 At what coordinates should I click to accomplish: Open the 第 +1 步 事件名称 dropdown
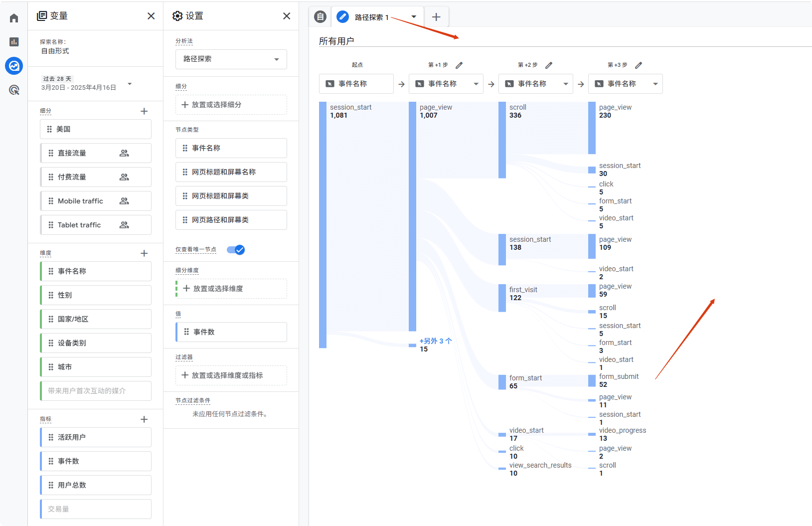[x=476, y=84]
